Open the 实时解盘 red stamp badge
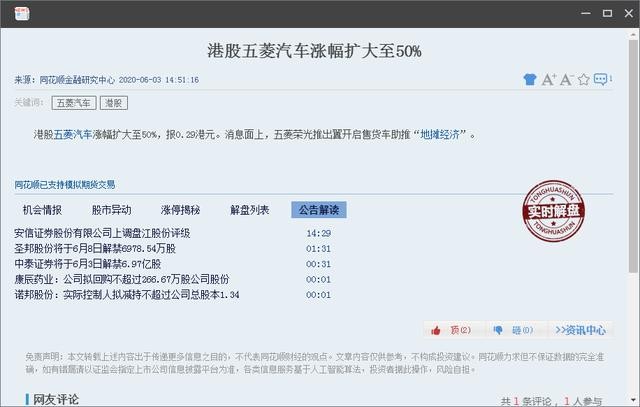 coord(553,211)
